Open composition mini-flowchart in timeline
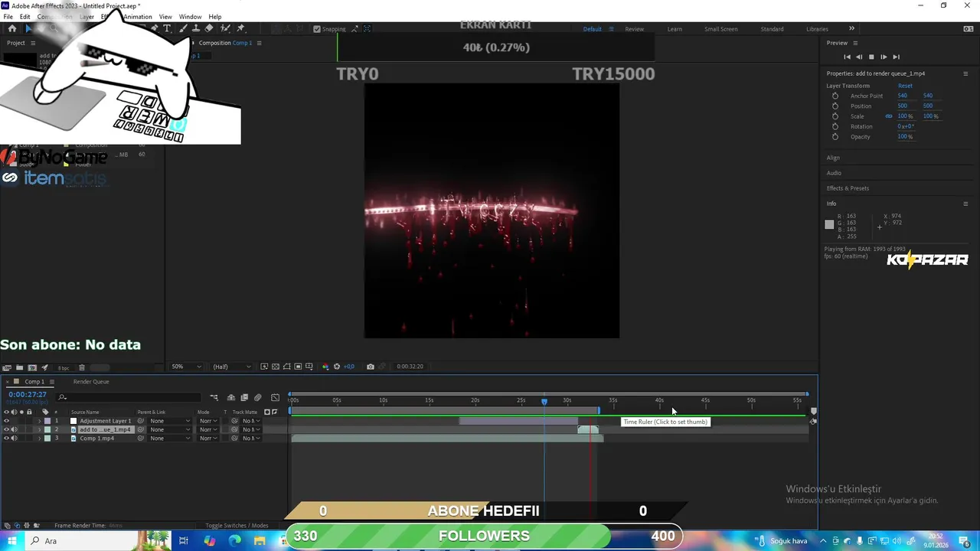The height and width of the screenshot is (551, 980). [x=214, y=397]
